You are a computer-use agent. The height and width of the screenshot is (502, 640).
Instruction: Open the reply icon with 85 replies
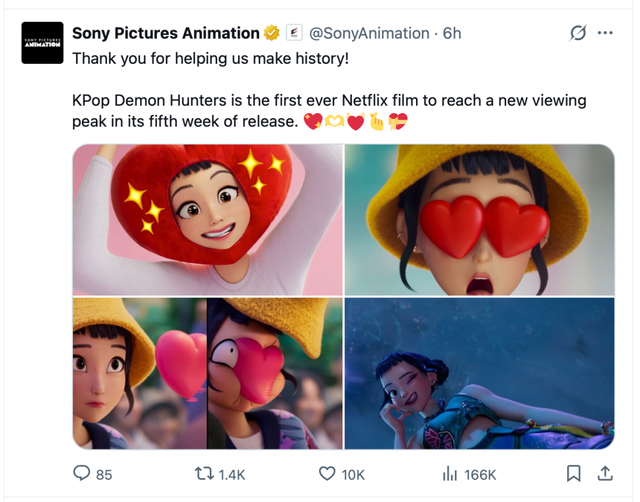pyautogui.click(x=82, y=474)
